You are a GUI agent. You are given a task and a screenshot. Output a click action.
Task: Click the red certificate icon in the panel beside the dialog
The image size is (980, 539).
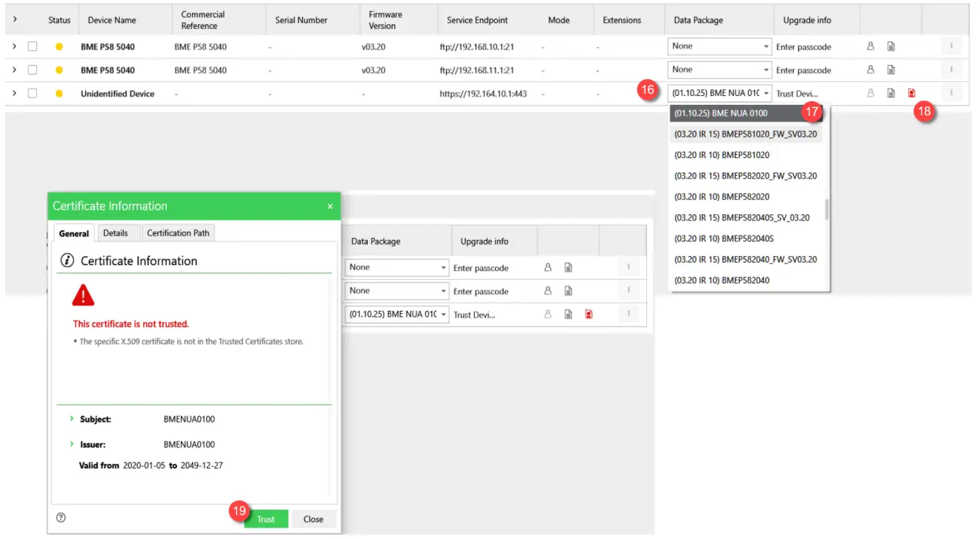pyautogui.click(x=589, y=314)
